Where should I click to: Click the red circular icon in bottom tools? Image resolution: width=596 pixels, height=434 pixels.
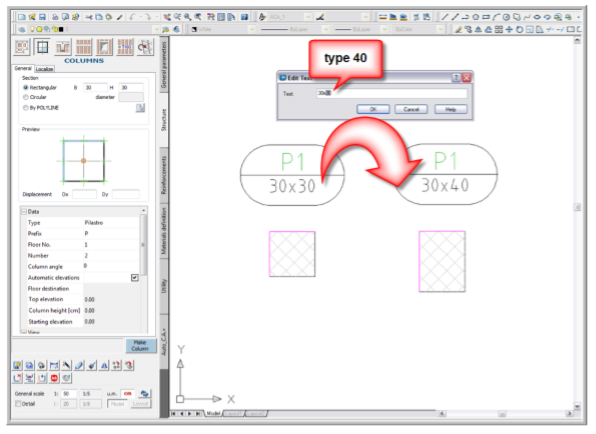[54, 378]
